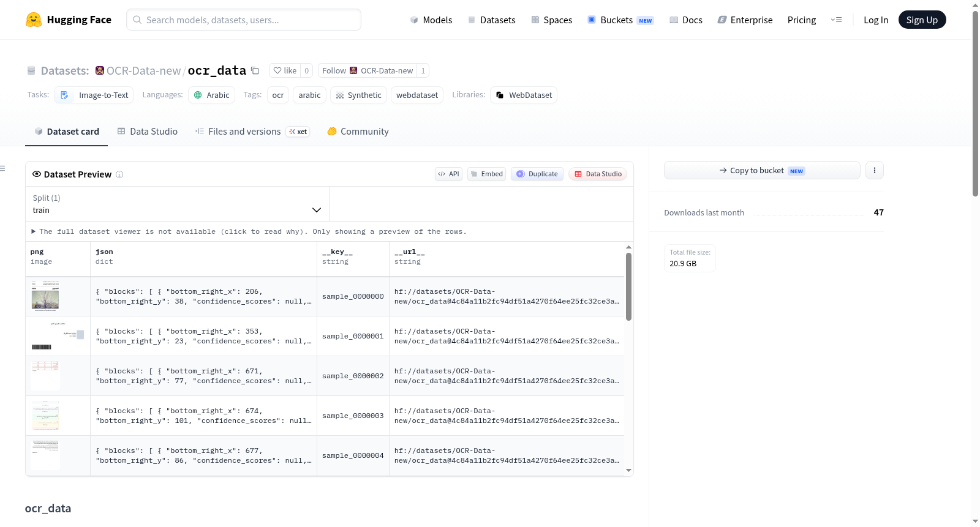Open Data Studio from the preview header

coord(598,174)
